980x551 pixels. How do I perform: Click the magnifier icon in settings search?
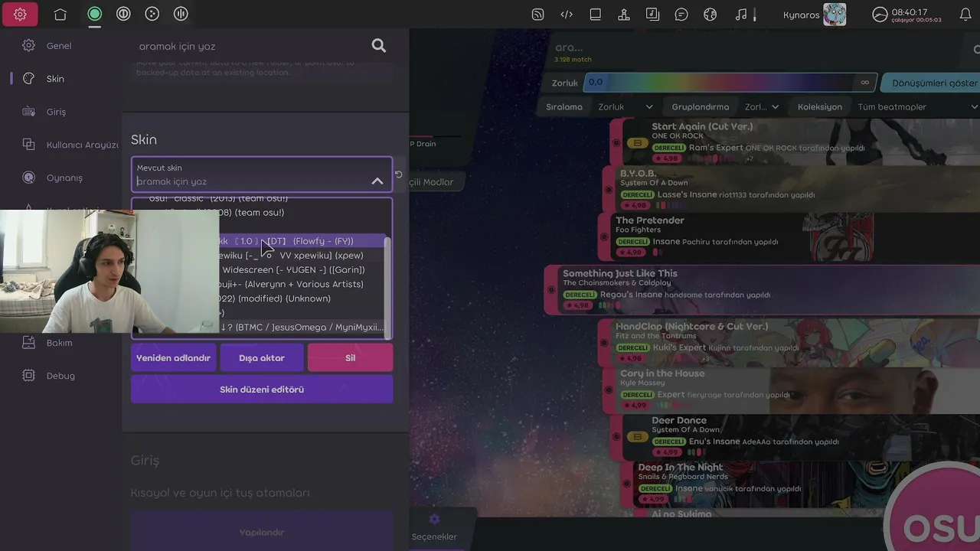(x=379, y=46)
